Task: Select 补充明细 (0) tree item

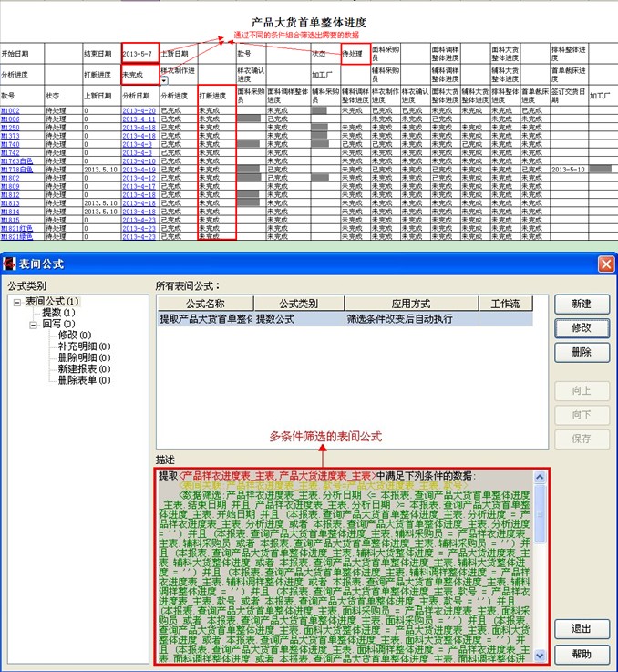Action: (x=83, y=346)
